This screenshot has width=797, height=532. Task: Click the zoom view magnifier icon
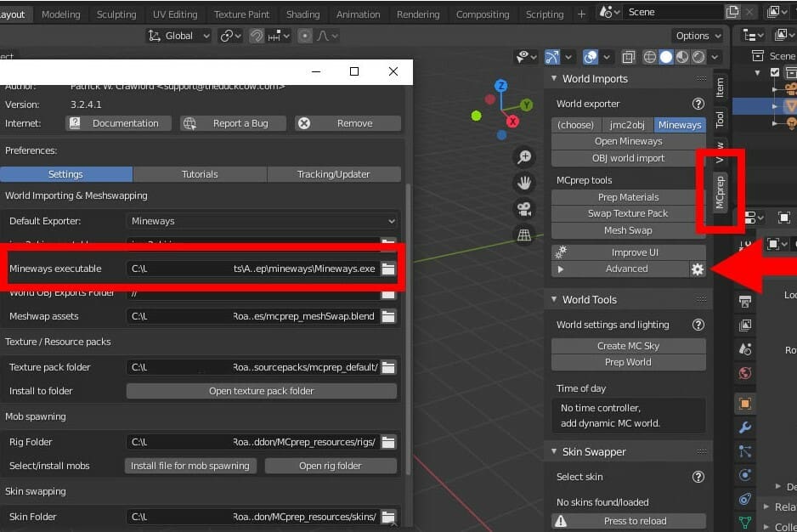point(524,157)
